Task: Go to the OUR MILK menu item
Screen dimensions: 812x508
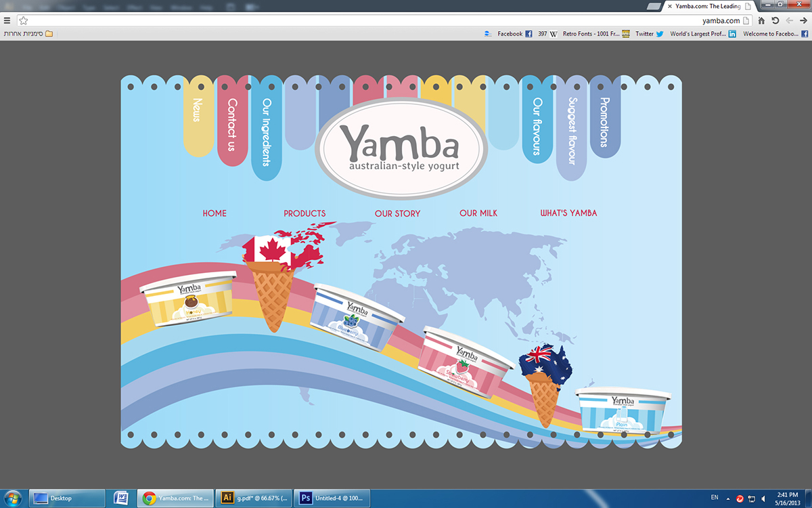Action: pyautogui.click(x=478, y=213)
